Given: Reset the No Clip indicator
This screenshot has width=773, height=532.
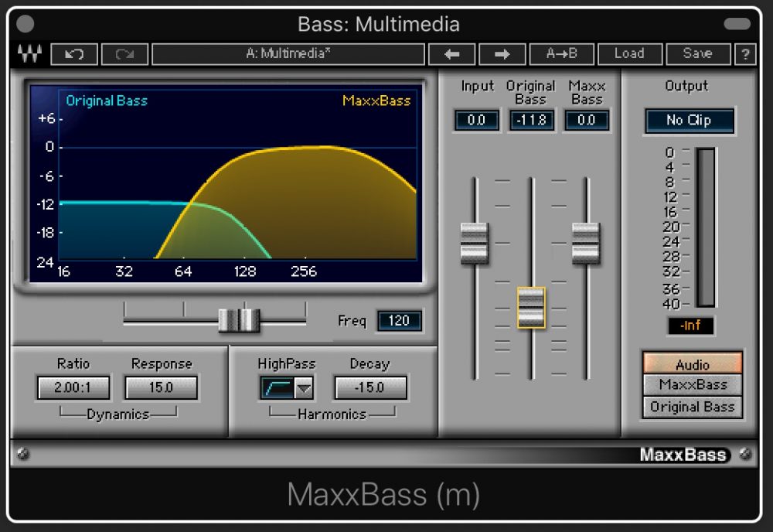Looking at the screenshot, I should pos(690,121).
